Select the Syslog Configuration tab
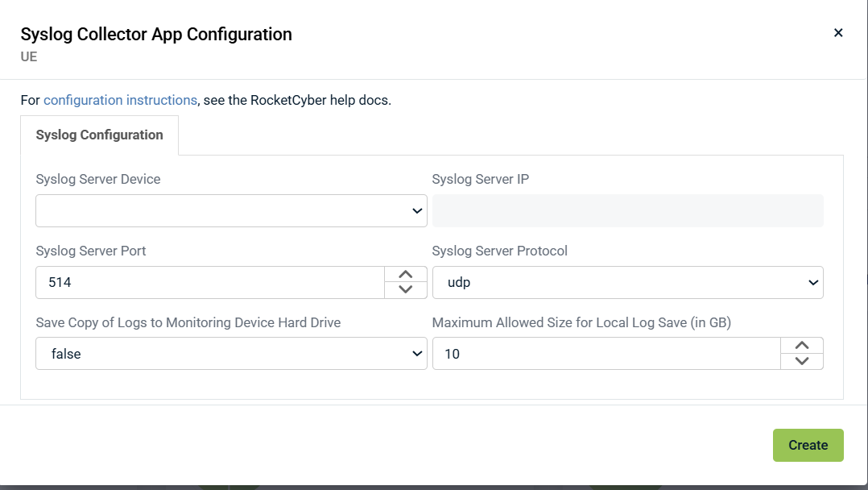The width and height of the screenshot is (868, 490). point(100,135)
